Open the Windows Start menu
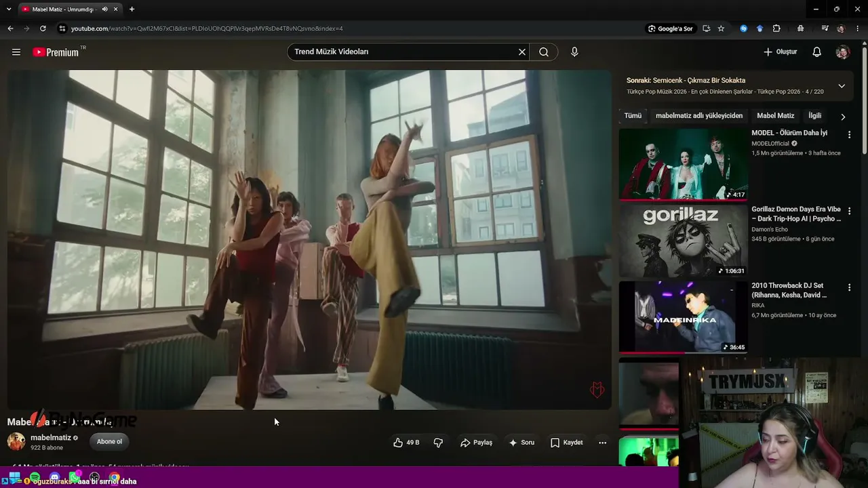 click(14, 479)
